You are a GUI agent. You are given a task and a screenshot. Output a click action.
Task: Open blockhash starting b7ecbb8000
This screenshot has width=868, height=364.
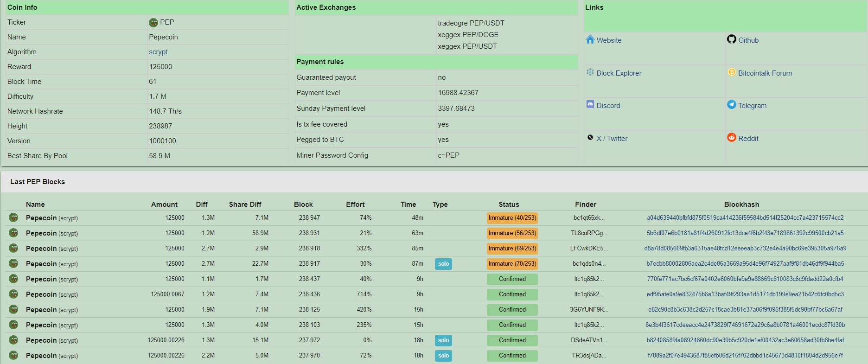tap(745, 263)
